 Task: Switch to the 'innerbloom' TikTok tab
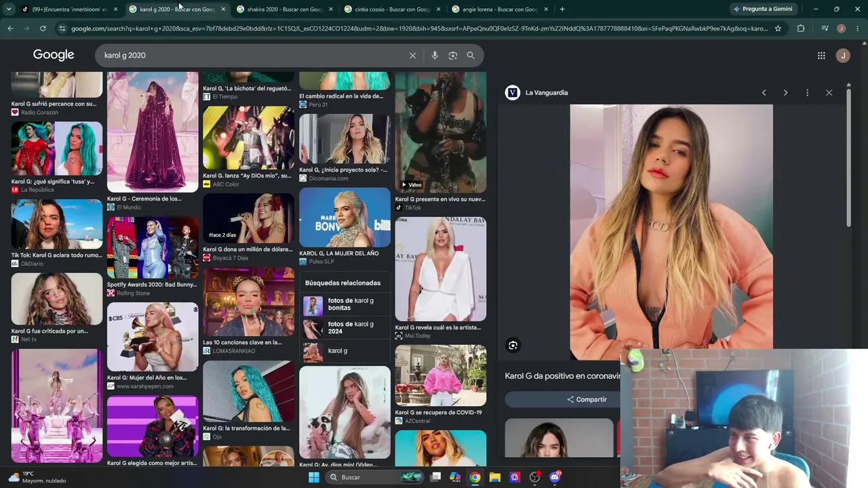pyautogui.click(x=69, y=9)
